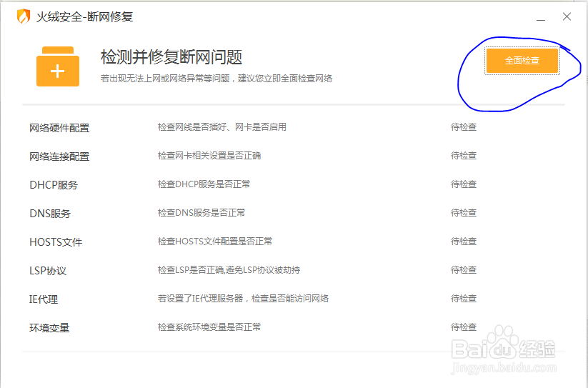
Task: Select the 网络硬件配置 row label
Action: [x=59, y=128]
